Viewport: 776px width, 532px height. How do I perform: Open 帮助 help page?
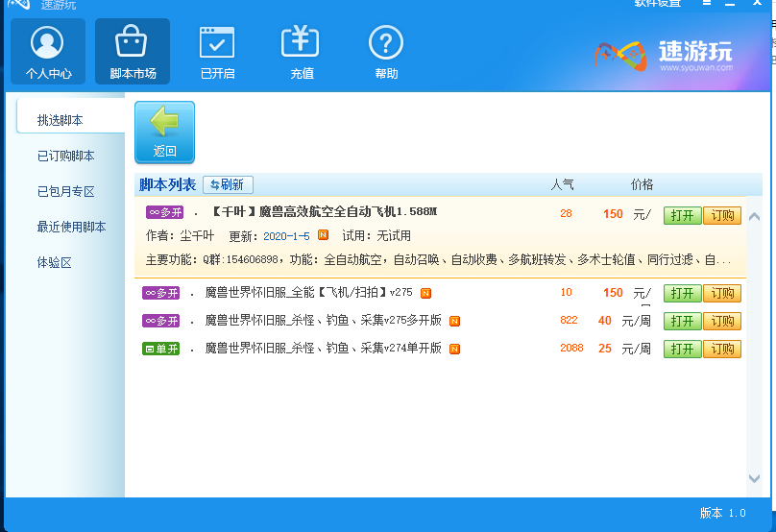point(386,52)
